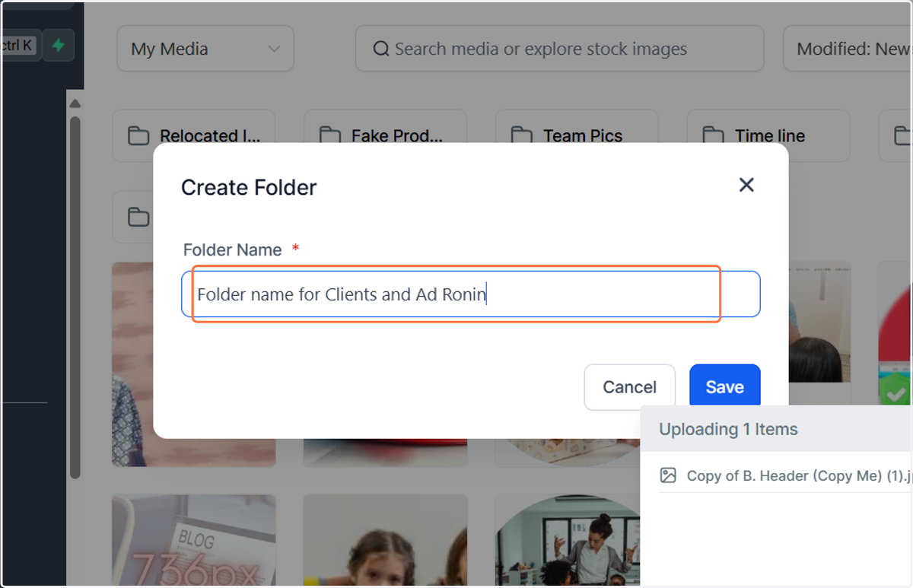
Task: Open the Team Pics folder
Action: (577, 135)
